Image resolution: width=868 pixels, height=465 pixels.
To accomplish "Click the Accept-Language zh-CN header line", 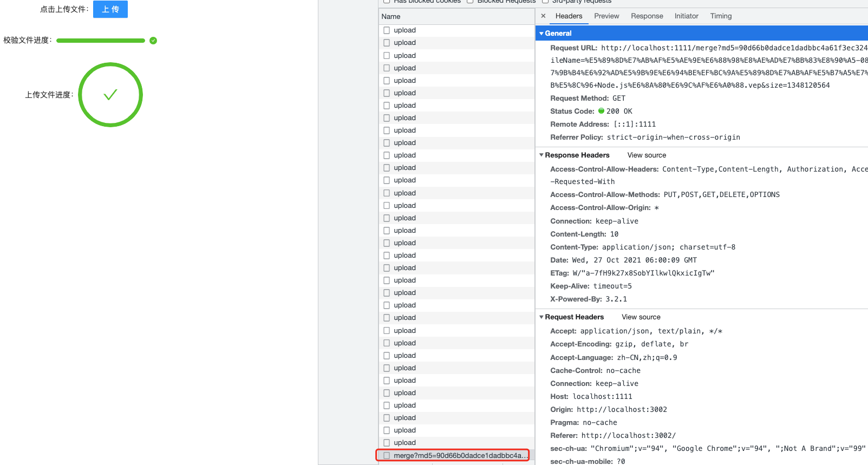I will [x=614, y=357].
